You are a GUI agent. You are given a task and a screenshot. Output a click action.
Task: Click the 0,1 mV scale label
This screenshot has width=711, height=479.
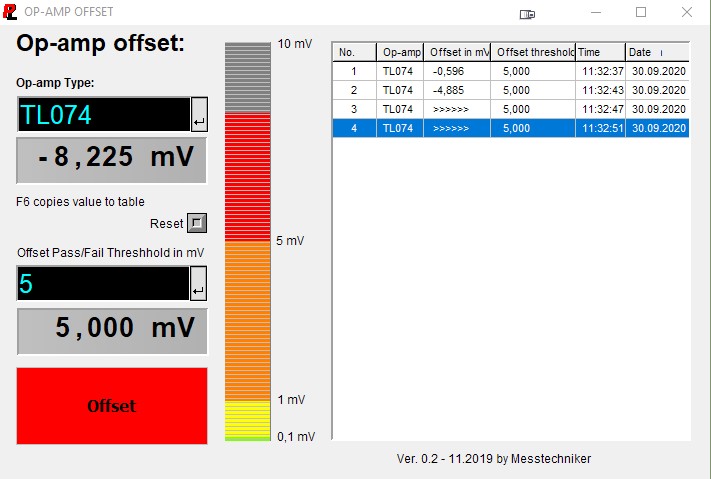coord(296,437)
